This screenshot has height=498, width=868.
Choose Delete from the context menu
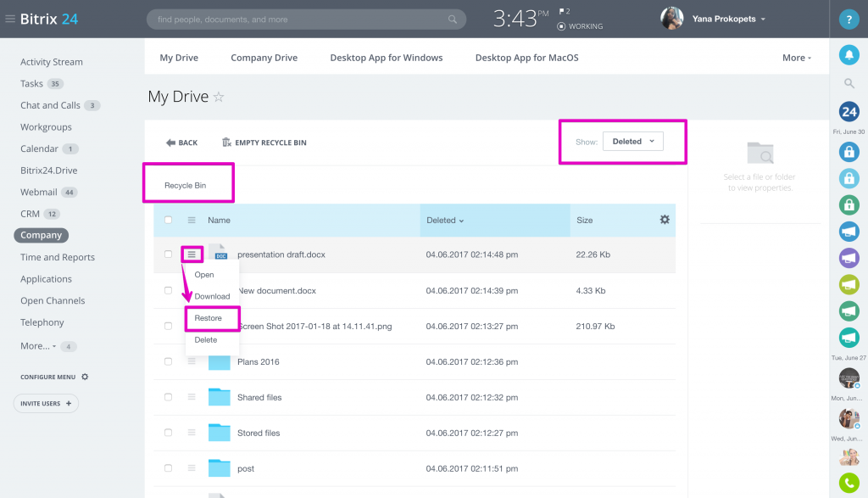tap(206, 339)
